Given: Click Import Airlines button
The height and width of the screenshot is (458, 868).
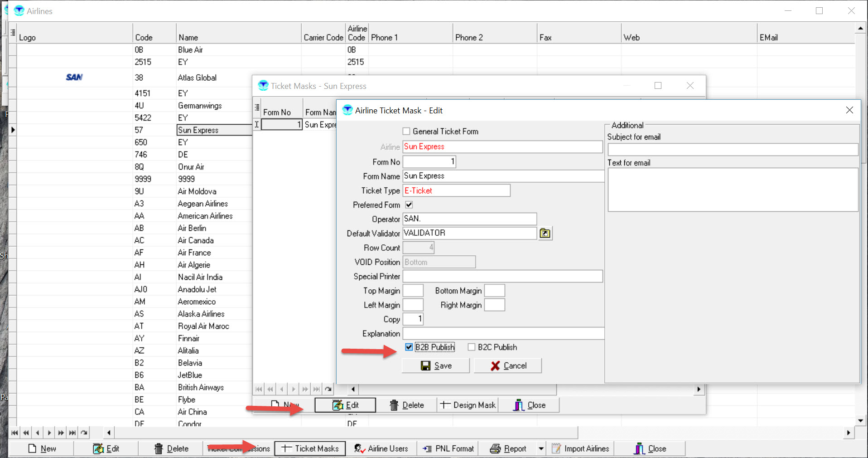Looking at the screenshot, I should [x=580, y=449].
